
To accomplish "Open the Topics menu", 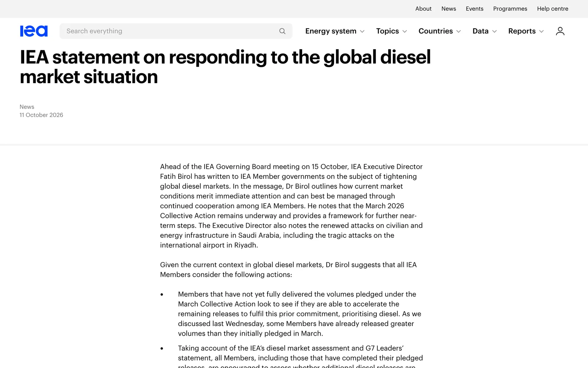I will pyautogui.click(x=387, y=31).
